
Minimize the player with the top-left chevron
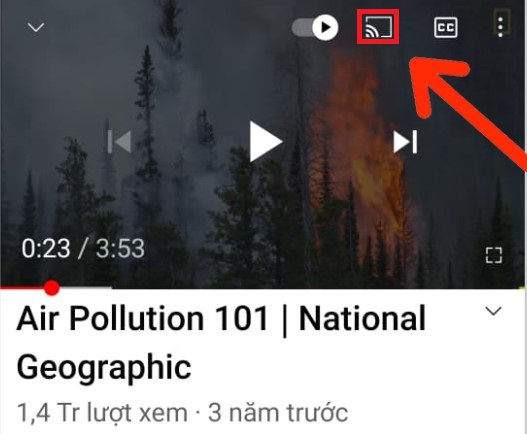(x=36, y=27)
